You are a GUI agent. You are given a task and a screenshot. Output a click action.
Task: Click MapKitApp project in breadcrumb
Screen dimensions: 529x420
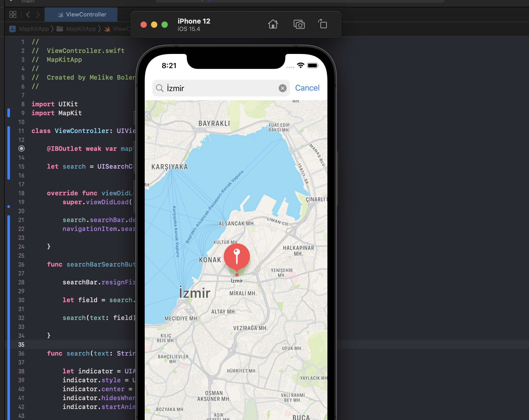pos(29,29)
